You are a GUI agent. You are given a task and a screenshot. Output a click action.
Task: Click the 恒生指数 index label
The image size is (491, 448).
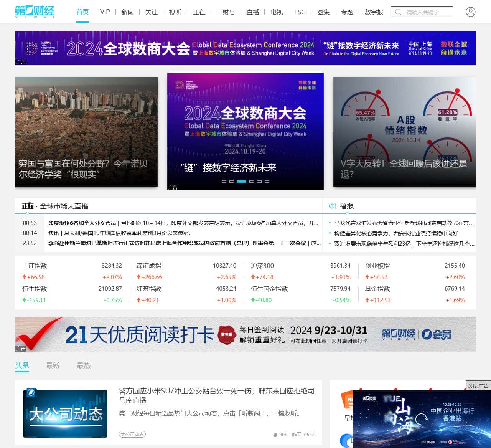tap(35, 289)
